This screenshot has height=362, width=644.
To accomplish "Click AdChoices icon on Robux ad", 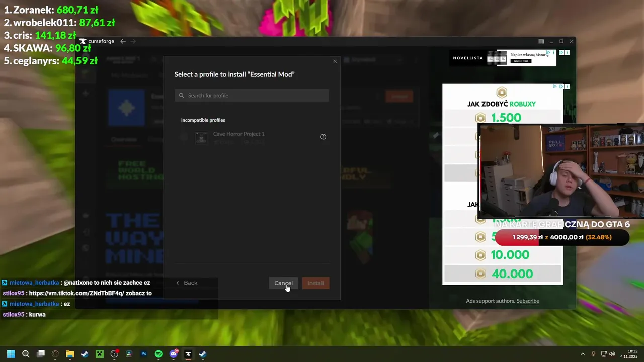I will tap(555, 86).
